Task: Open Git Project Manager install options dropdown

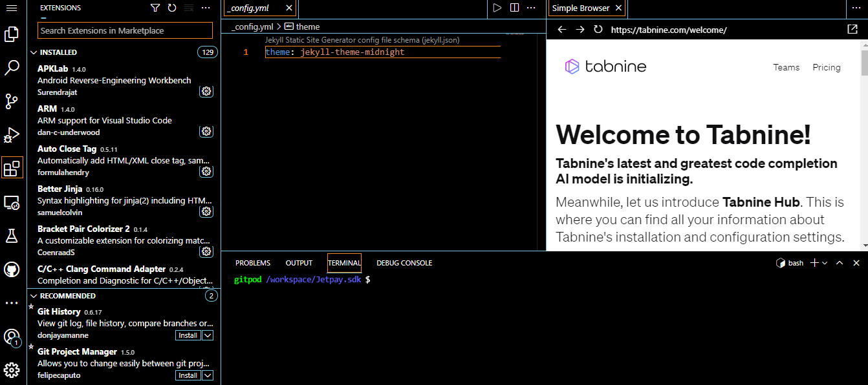Action: pos(208,375)
